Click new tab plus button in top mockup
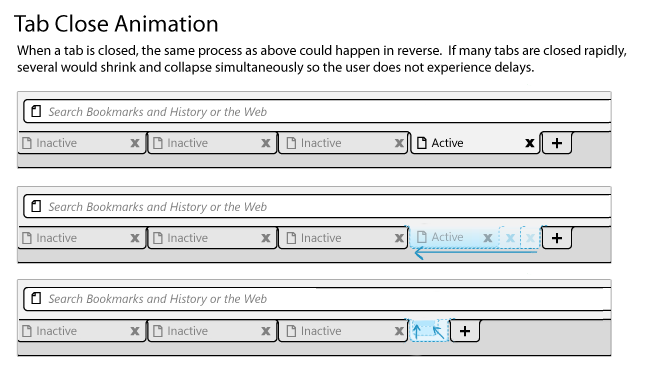The width and height of the screenshot is (645, 377). tap(557, 143)
